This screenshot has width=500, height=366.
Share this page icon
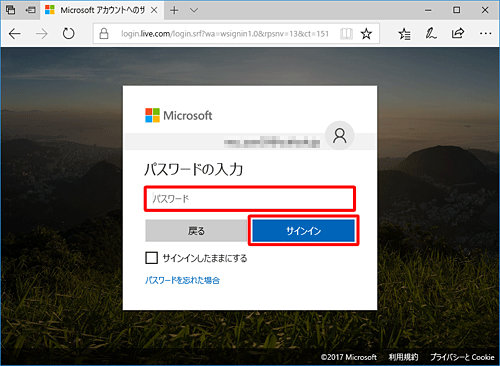coord(458,33)
